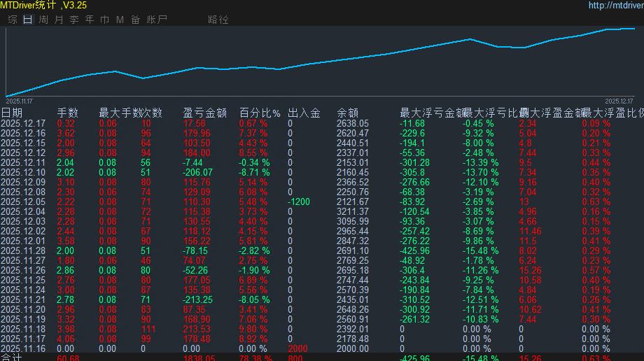Click the 路径 path button
This screenshot has height=361, width=644.
coord(218,20)
